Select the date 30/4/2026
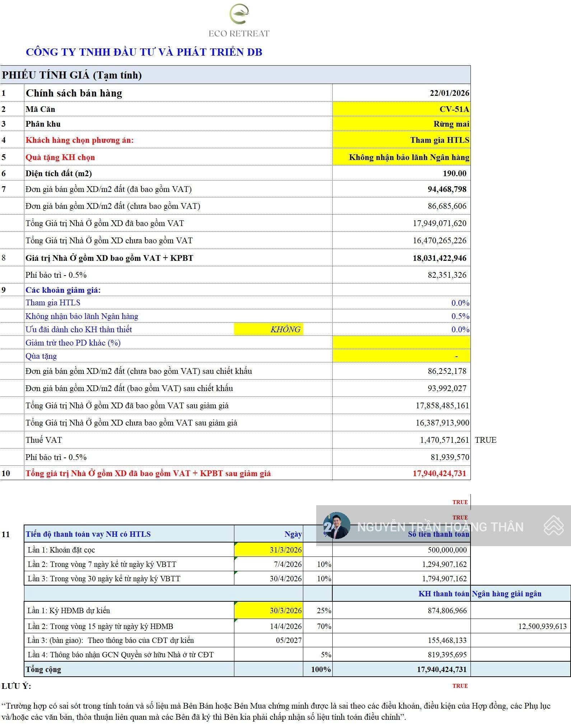This screenshot has height=728, width=571. coord(286,578)
